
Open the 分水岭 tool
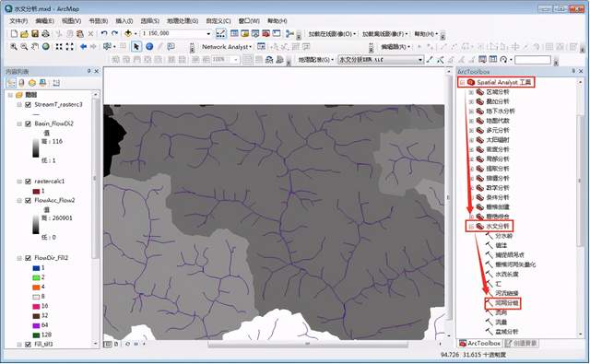(503, 236)
